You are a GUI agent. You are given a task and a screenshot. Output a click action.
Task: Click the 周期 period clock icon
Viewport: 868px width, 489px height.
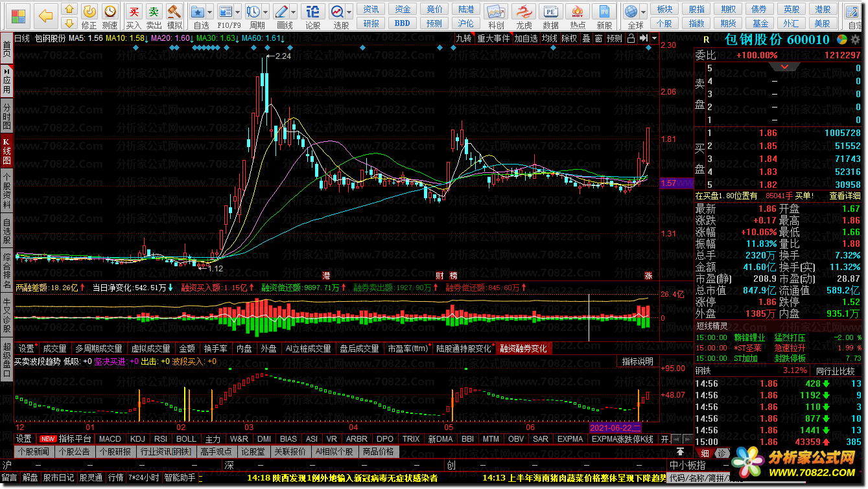tap(253, 12)
